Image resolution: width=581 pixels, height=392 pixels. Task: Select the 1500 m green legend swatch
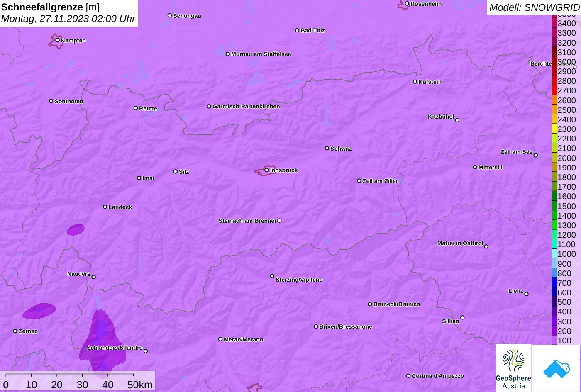tap(554, 206)
